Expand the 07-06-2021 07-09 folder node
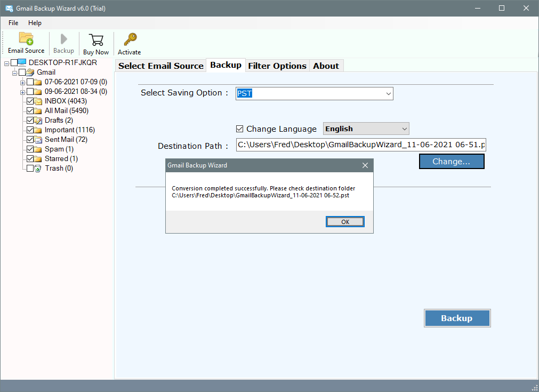Viewport: 539px width, 392px height. 22,83
